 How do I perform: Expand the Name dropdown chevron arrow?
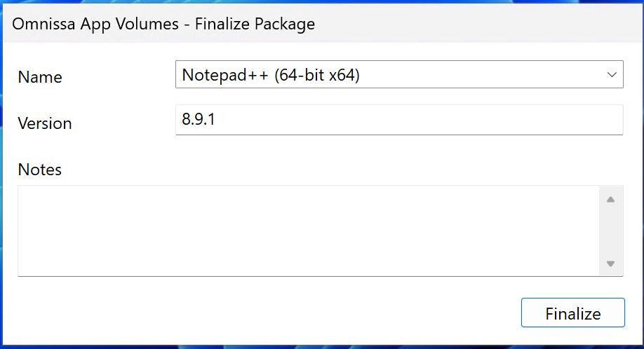tap(612, 75)
